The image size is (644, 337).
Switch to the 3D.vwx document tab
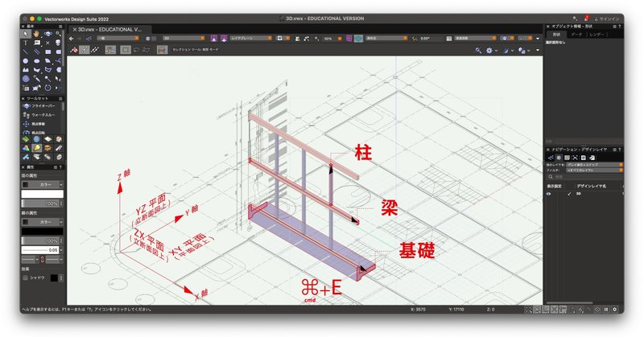pyautogui.click(x=110, y=30)
